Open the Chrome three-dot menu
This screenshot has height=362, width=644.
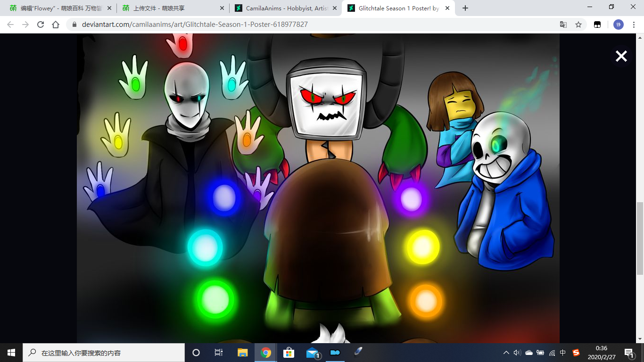[634, 25]
